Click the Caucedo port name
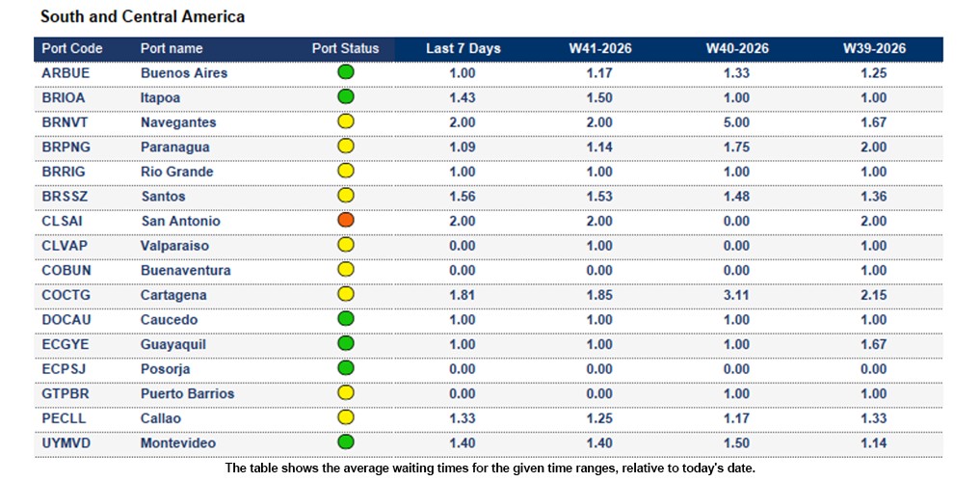This screenshot has height=482, width=980. pyautogui.click(x=169, y=320)
